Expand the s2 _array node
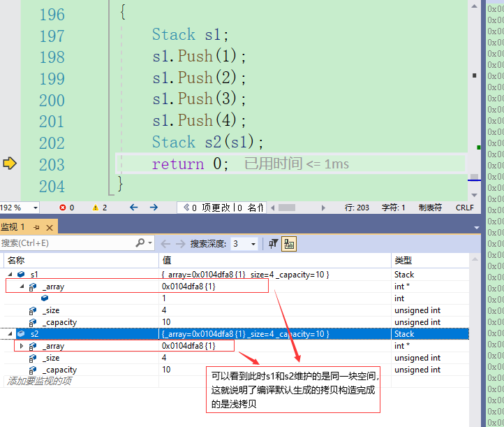This screenshot has width=504, height=427. click(22, 346)
